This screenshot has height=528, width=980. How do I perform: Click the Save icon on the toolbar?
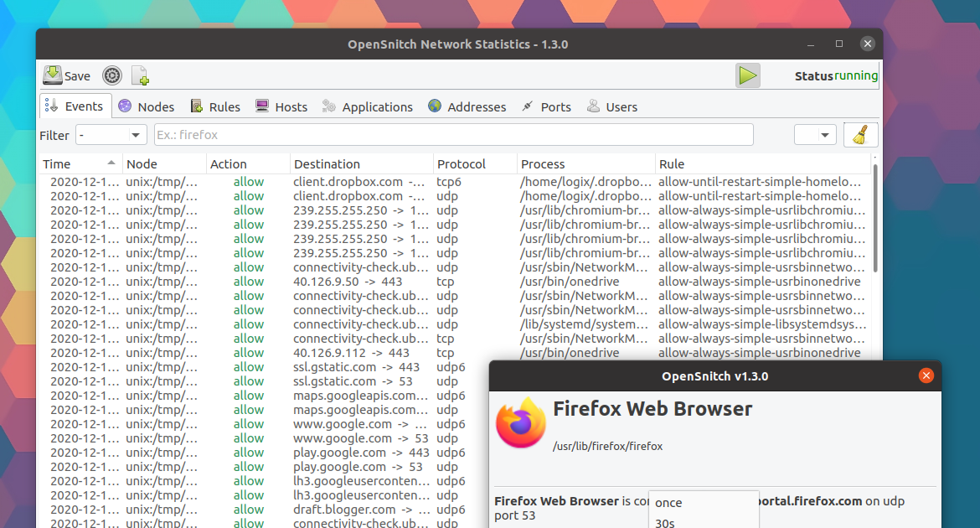[x=52, y=75]
